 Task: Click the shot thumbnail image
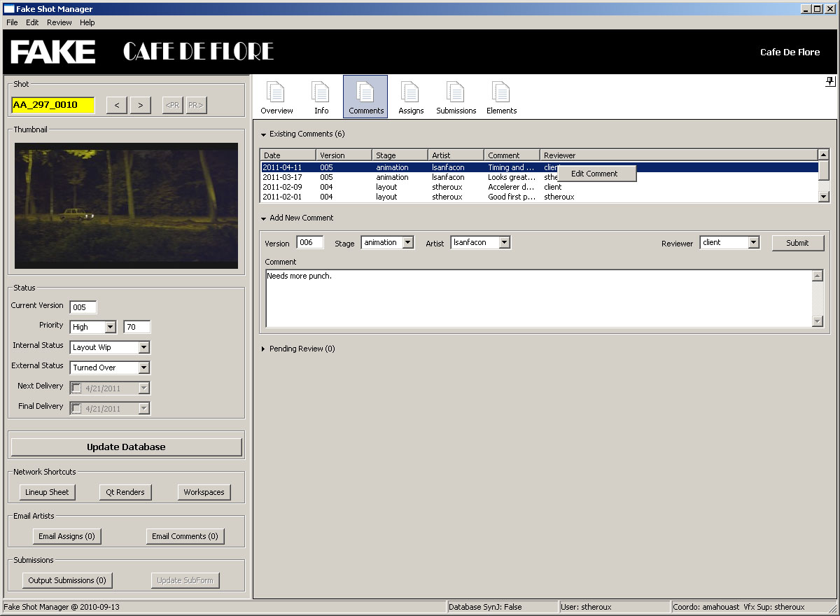pos(126,206)
